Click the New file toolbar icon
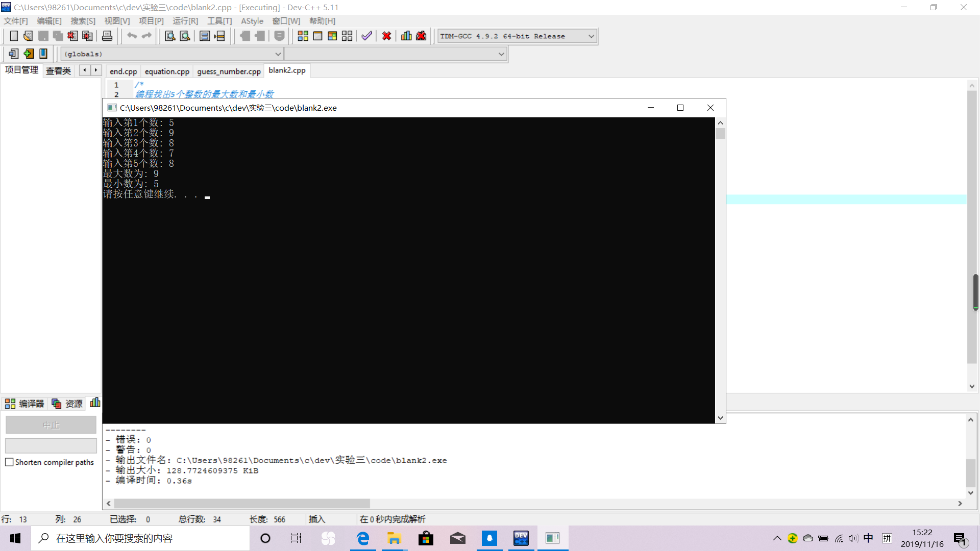This screenshot has height=551, width=980. 14,36
